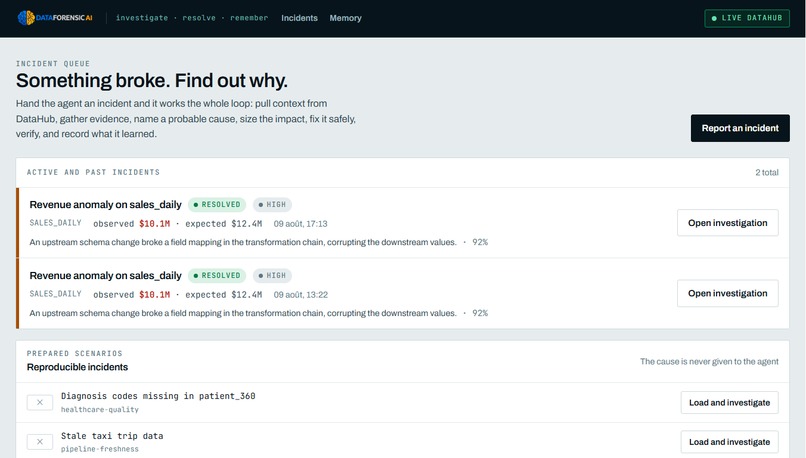Click the 'investigate · resolve · remember' tagline
This screenshot has width=806, height=458.
pos(192,18)
